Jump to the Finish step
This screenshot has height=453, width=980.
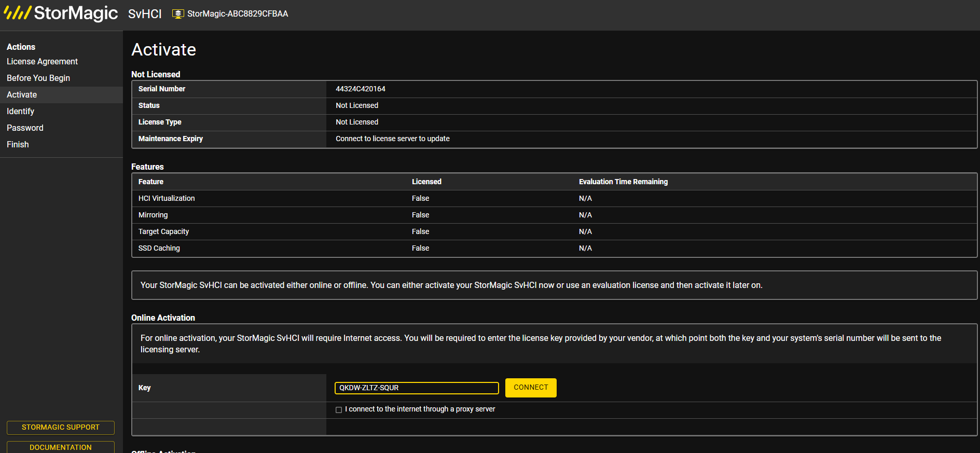pos(18,144)
